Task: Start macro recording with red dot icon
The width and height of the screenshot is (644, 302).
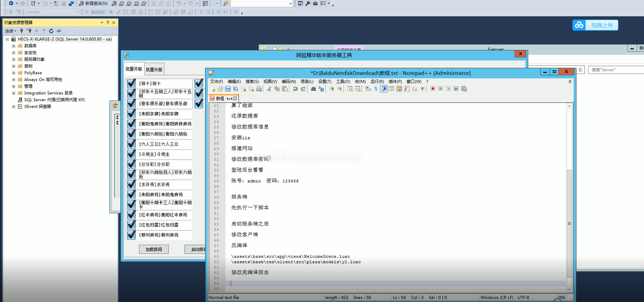Action: click(433, 89)
